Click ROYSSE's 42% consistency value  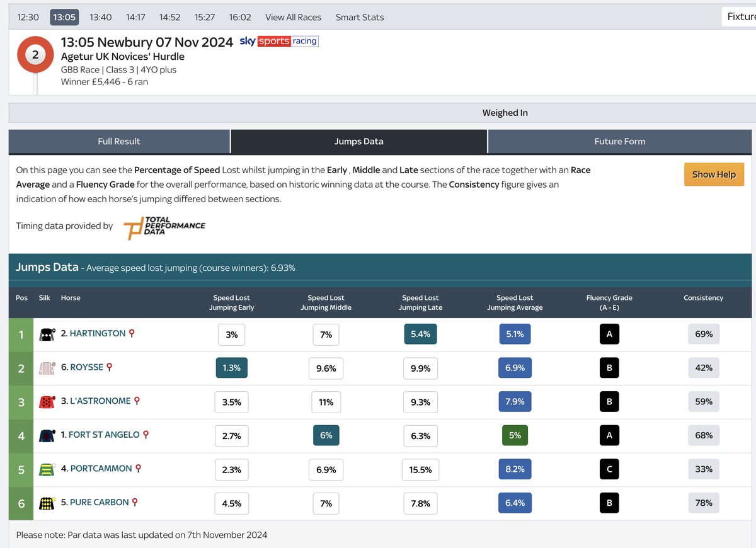click(x=704, y=368)
